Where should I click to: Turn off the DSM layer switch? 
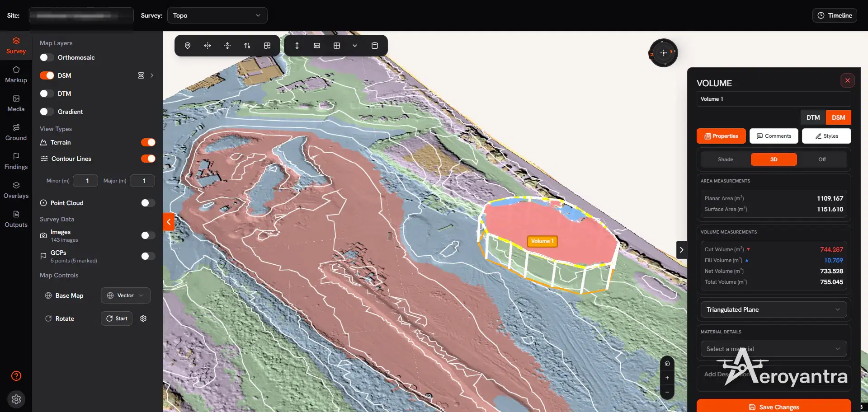point(47,75)
